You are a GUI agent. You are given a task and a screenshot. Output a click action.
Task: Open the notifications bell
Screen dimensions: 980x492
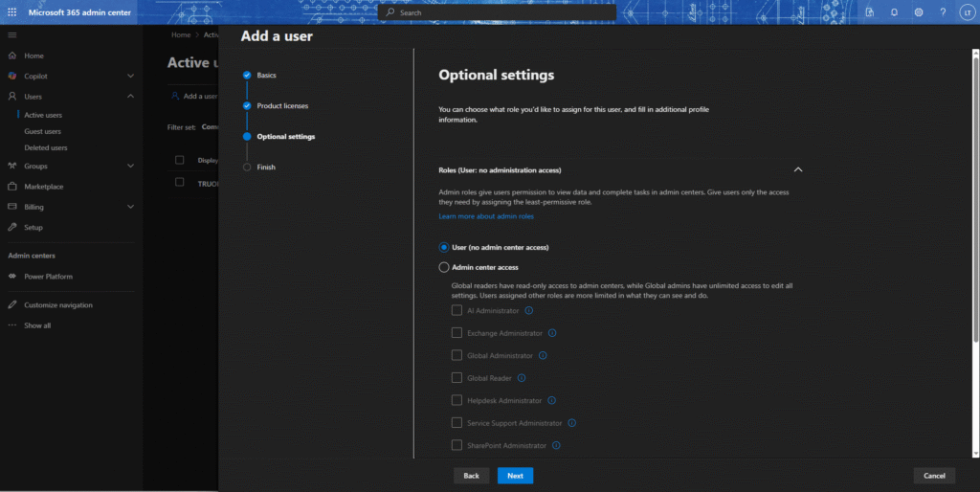tap(894, 12)
